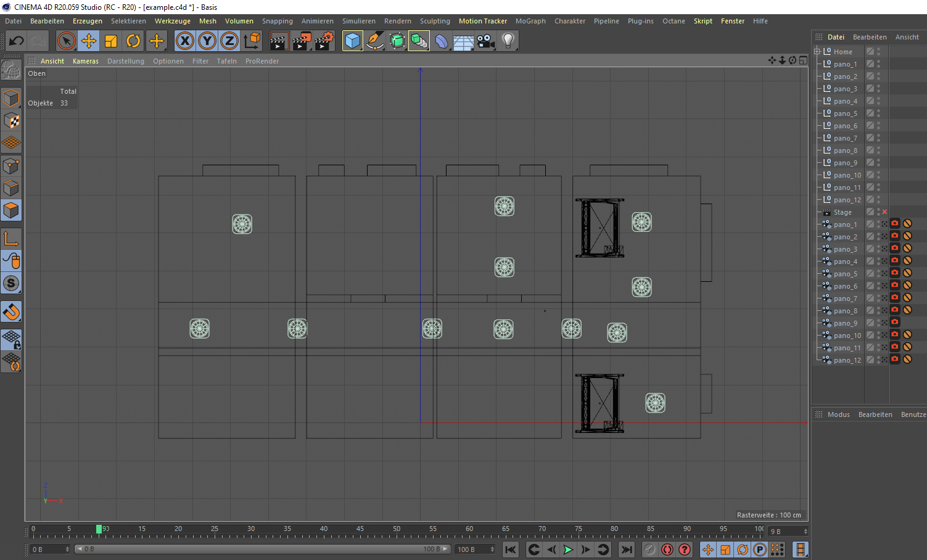Image resolution: width=927 pixels, height=560 pixels.
Task: Add a Light object using the bulb icon
Action: coord(508,41)
